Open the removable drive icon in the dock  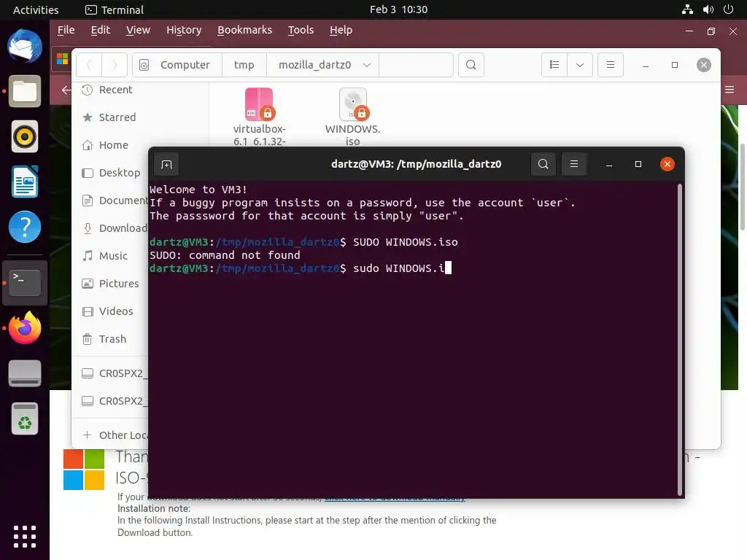click(25, 373)
